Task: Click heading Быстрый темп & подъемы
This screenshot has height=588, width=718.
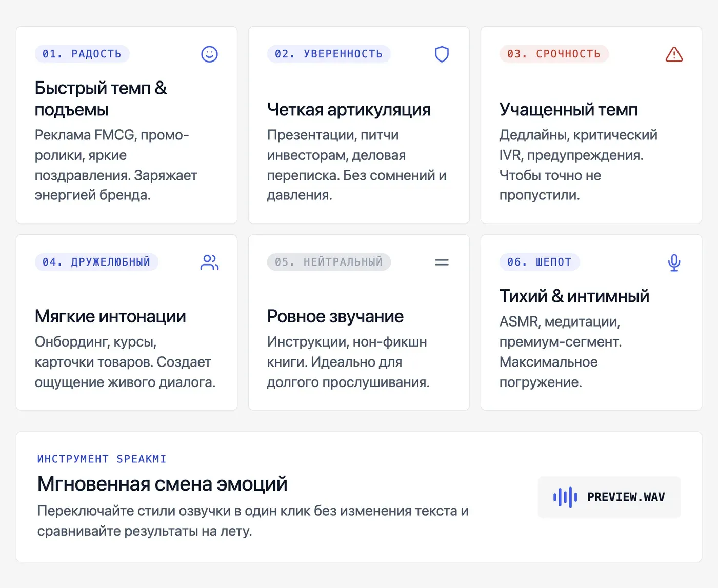Action: click(x=101, y=99)
